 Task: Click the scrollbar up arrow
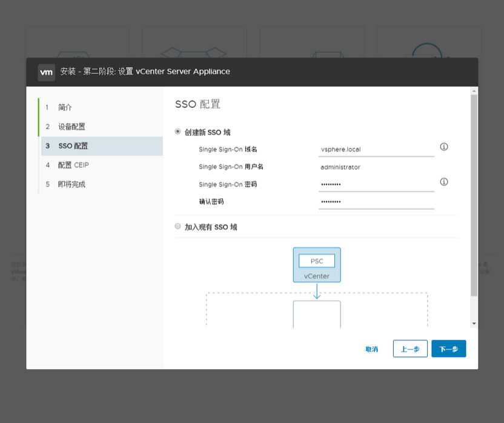[474, 92]
